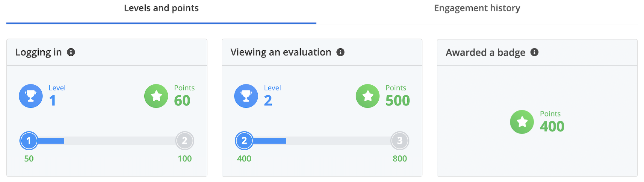Click the green star icon next to 60 points

pos(156,96)
